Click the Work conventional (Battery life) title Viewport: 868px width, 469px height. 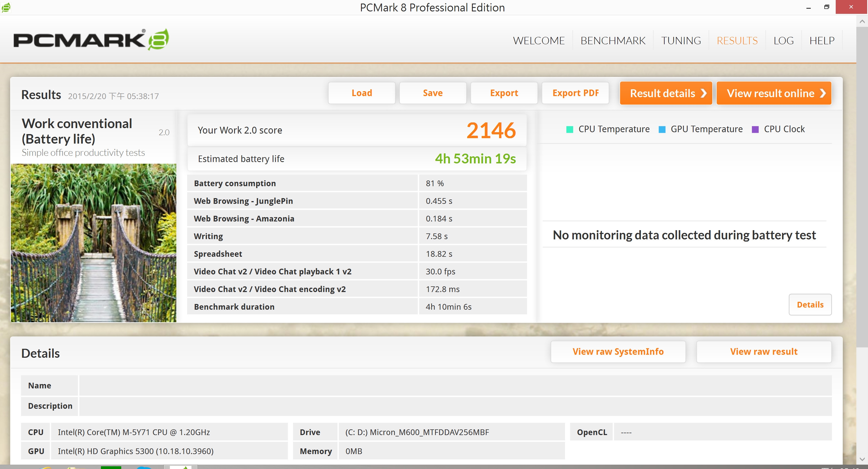point(77,131)
